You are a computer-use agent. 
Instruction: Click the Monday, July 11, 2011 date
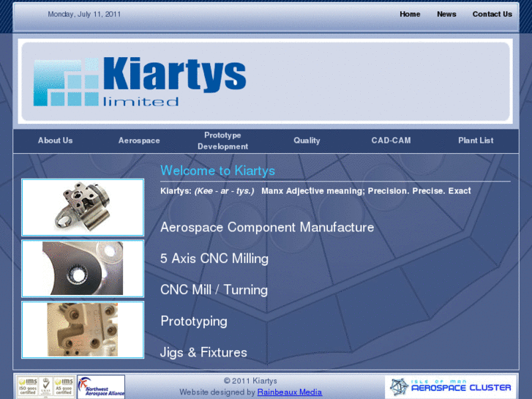click(84, 14)
